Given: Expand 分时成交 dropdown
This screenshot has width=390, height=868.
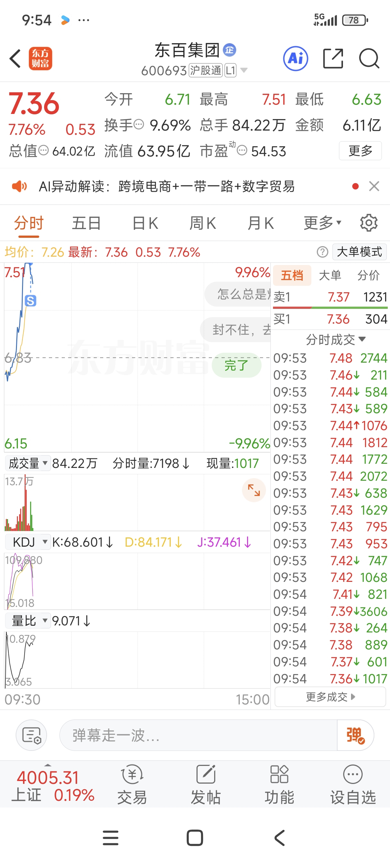Looking at the screenshot, I should tap(335, 339).
